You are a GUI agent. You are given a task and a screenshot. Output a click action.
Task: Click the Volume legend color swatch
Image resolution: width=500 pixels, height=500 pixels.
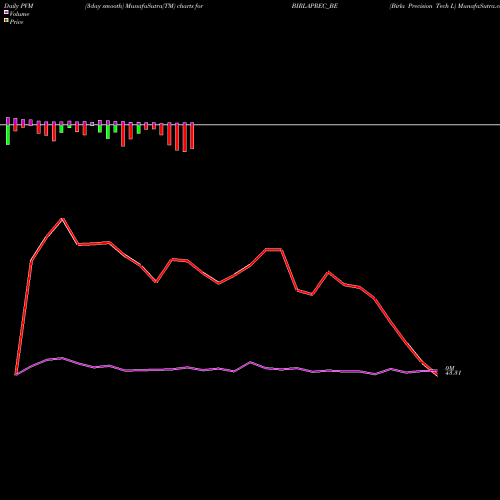tap(6, 12)
